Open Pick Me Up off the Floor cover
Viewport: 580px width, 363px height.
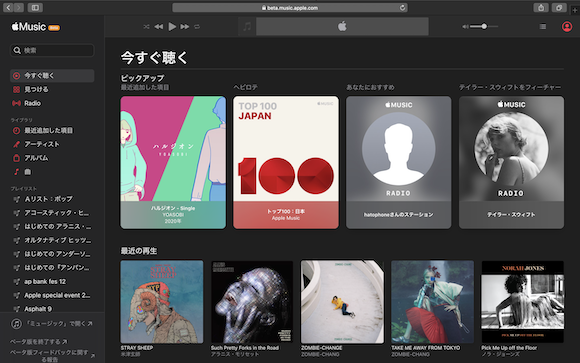523,302
